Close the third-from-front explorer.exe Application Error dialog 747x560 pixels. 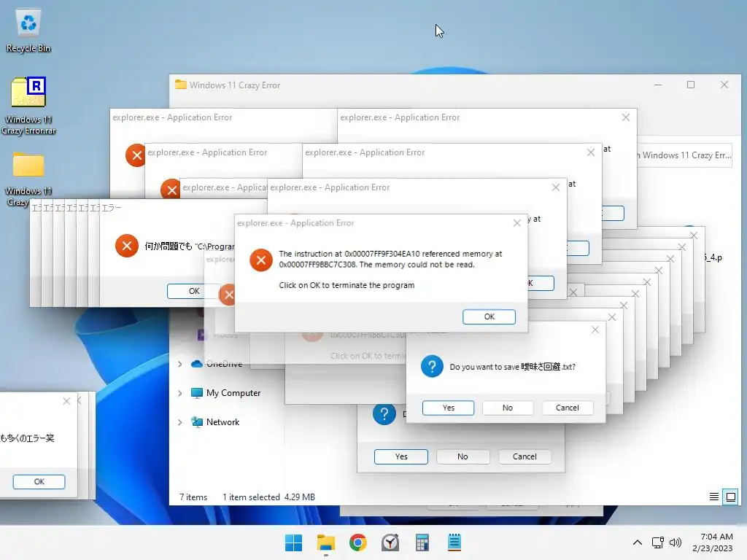point(591,152)
